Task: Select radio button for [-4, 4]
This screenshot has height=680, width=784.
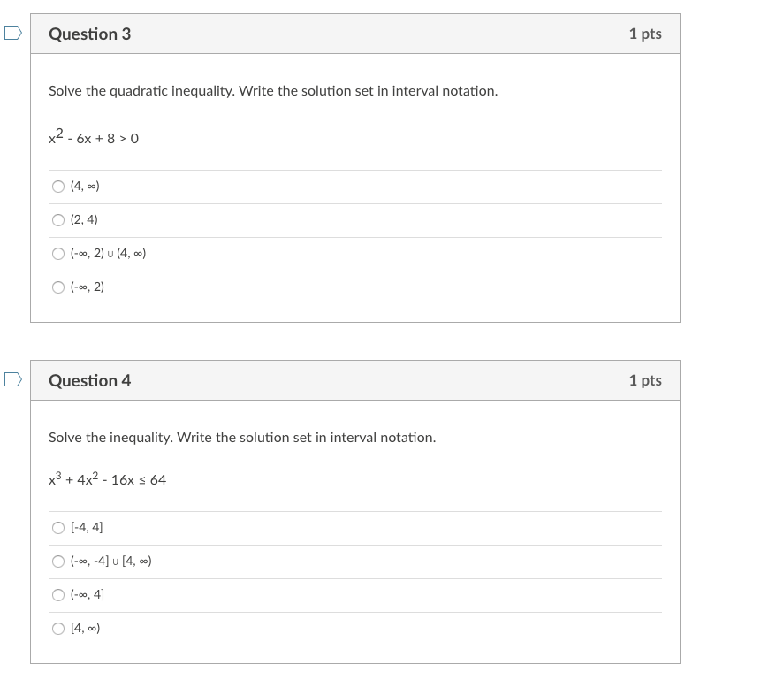Action: click(x=58, y=528)
